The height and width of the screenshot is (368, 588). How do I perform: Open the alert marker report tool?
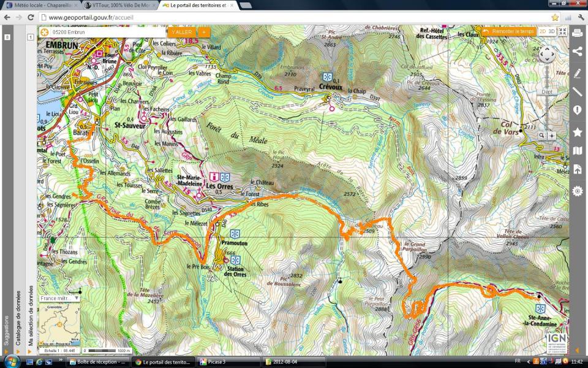coord(578,110)
